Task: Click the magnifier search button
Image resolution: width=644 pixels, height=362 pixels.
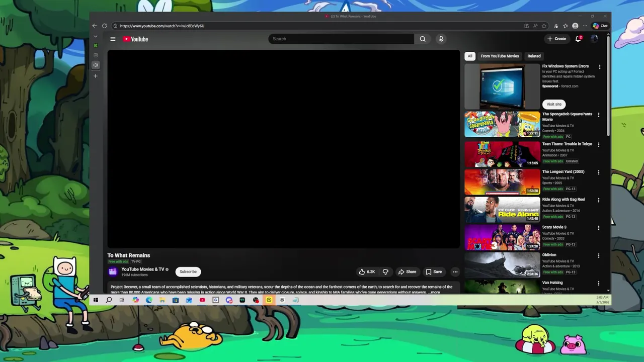Action: 423,39
